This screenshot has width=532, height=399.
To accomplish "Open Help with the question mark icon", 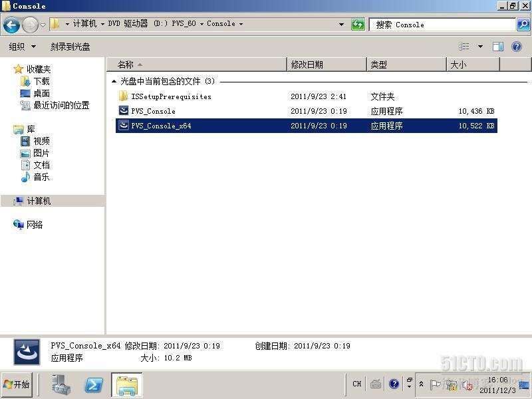I will [517, 47].
